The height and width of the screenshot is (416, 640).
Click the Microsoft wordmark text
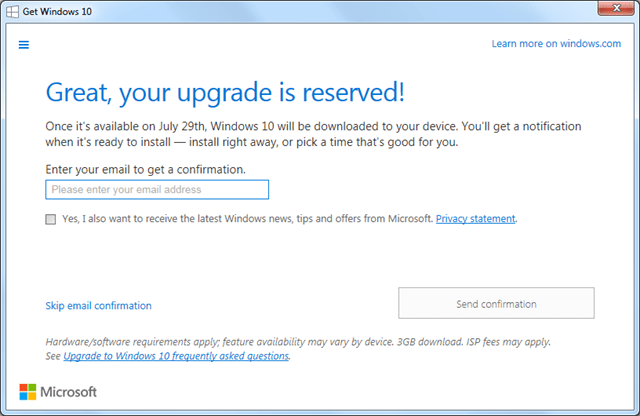coord(68,392)
